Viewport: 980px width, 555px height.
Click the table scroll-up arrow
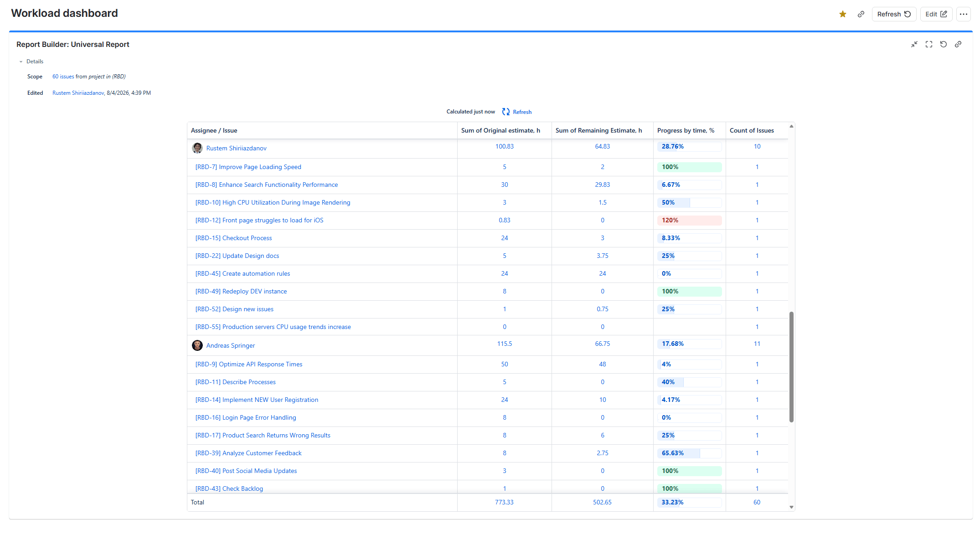791,126
